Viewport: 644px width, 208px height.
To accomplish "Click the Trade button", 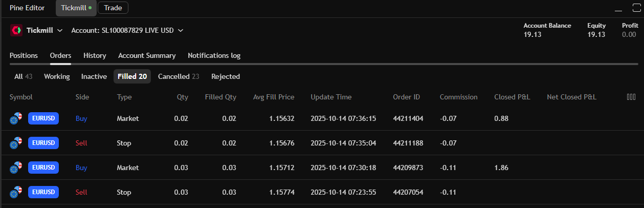I will (x=113, y=8).
